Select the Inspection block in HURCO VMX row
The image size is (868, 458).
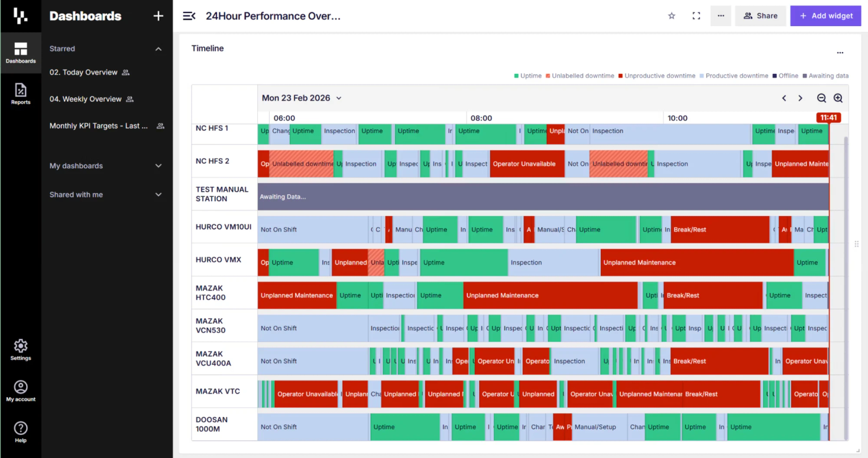click(553, 263)
